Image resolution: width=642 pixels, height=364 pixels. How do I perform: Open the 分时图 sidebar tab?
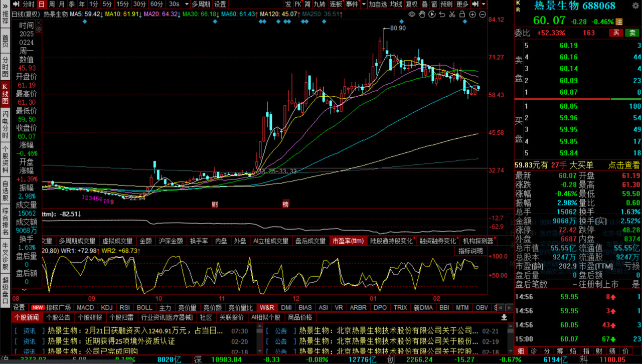tap(5, 66)
